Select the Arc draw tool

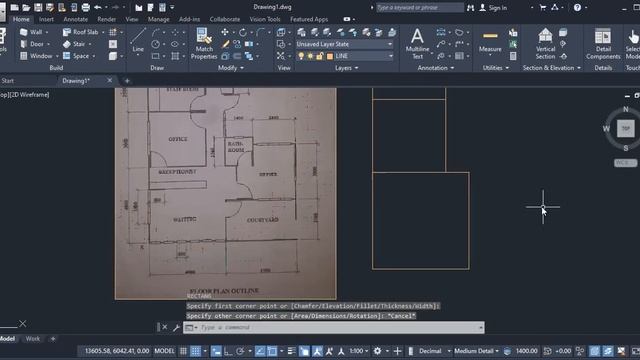[x=156, y=32]
